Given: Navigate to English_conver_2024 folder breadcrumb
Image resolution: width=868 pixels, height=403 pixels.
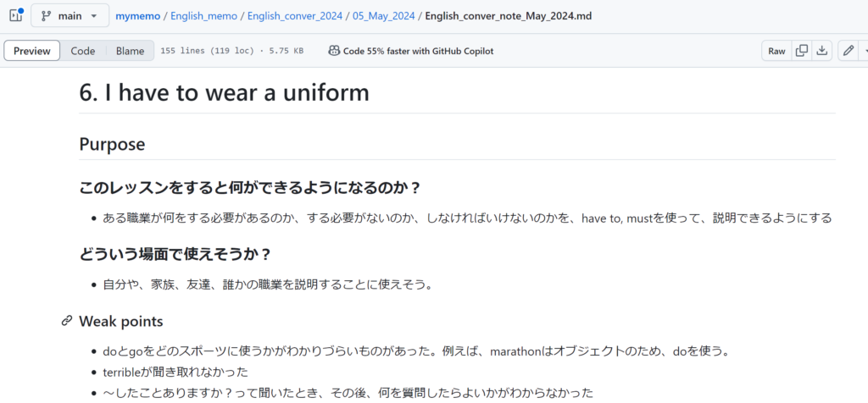Looking at the screenshot, I should [x=294, y=16].
